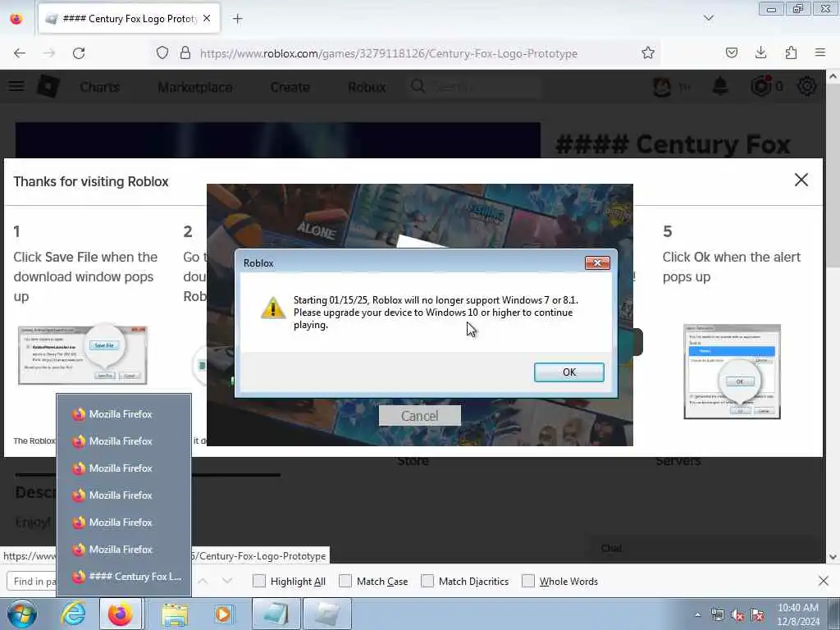
Task: Select the last Century Fox L... window entry
Action: pyautogui.click(x=125, y=577)
